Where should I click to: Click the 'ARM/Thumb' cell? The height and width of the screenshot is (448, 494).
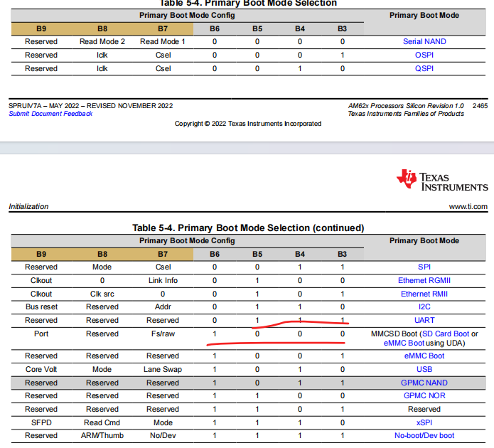point(102,436)
